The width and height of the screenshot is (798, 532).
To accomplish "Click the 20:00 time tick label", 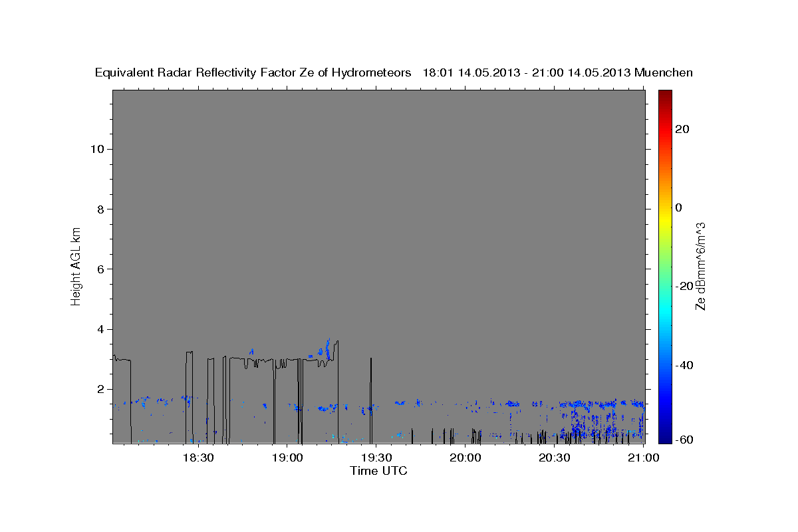I will click(465, 458).
